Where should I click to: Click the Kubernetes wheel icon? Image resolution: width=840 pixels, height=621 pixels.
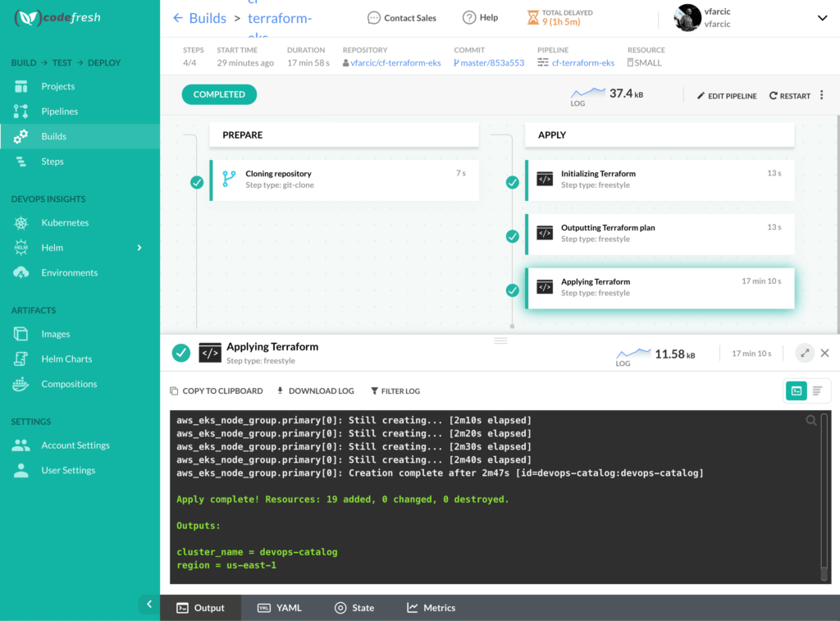[21, 222]
